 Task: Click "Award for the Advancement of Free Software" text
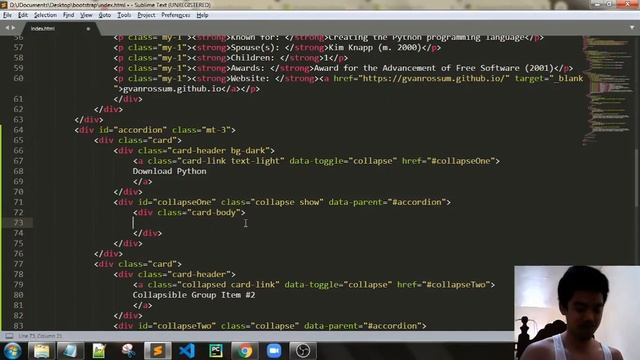click(x=417, y=68)
